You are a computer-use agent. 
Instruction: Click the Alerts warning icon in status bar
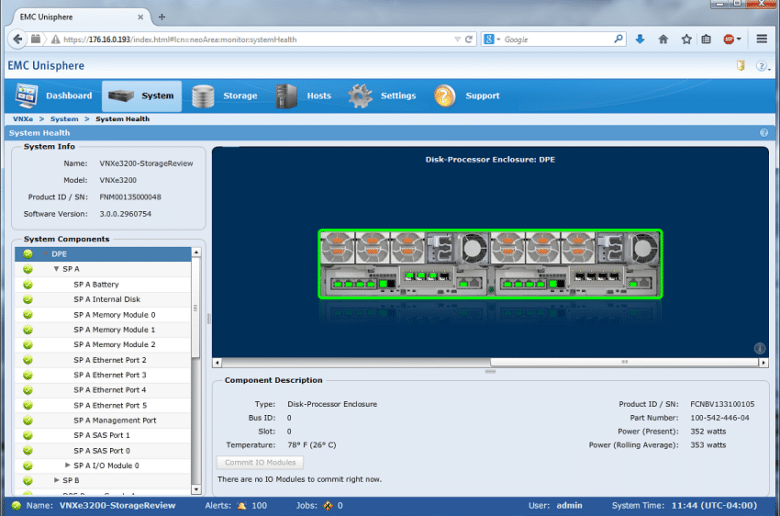click(x=242, y=506)
